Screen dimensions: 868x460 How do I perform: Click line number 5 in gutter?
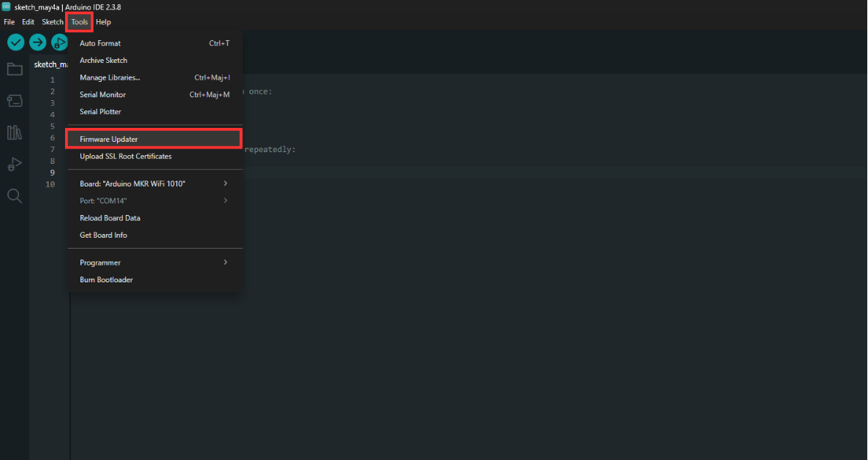53,127
